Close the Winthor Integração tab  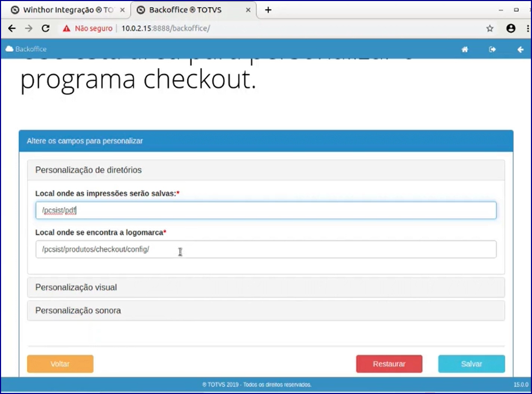tap(123, 10)
